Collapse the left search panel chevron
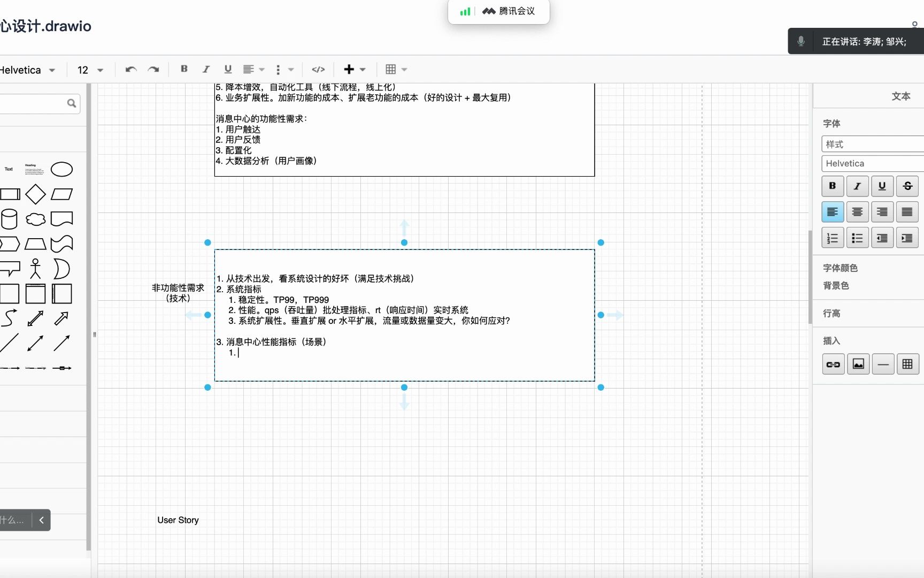This screenshot has width=924, height=578. pos(41,520)
